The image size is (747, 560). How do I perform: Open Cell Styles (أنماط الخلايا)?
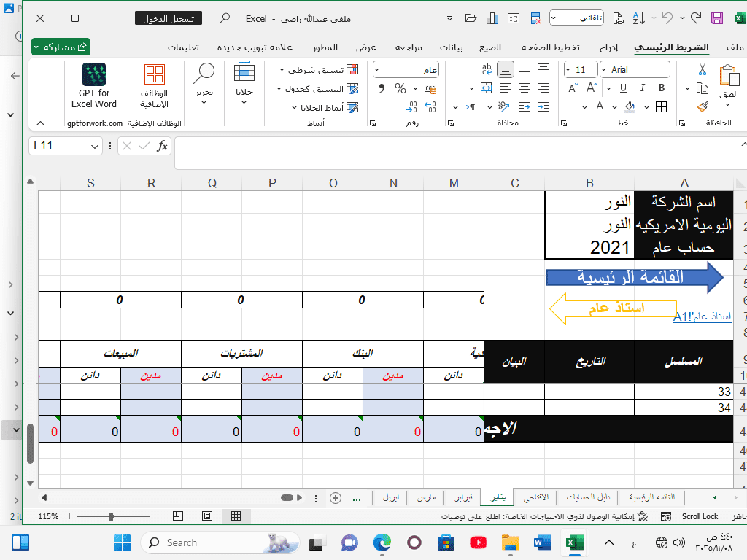click(325, 108)
